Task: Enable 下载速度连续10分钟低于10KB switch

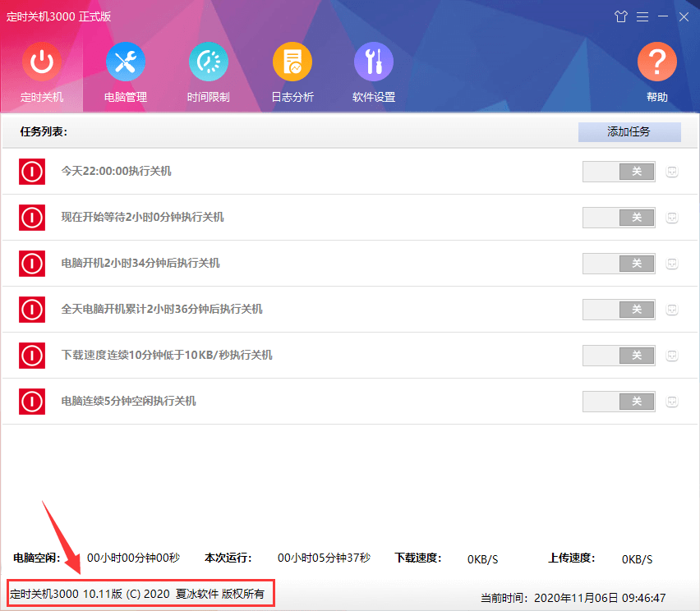Action: 619,356
